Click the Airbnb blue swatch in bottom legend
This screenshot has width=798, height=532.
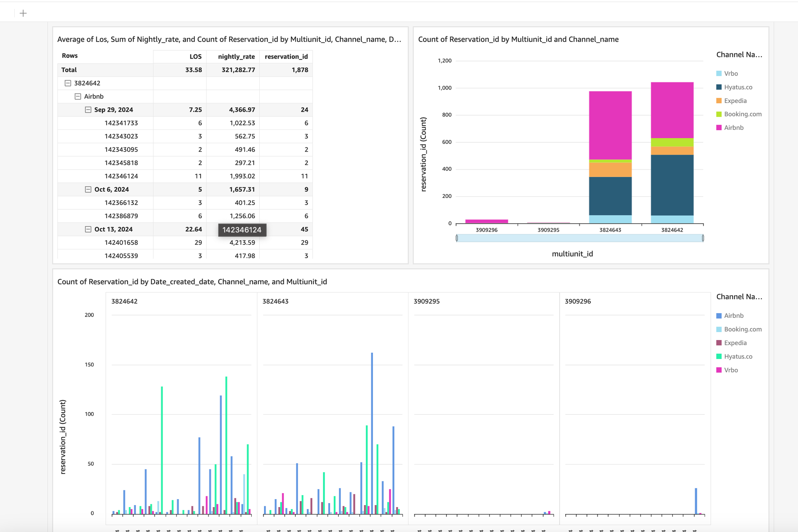point(719,316)
